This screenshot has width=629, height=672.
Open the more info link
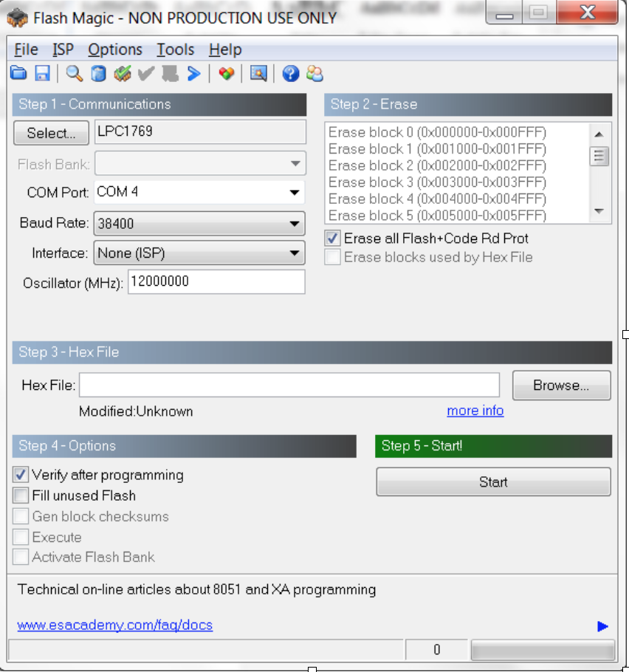point(475,411)
